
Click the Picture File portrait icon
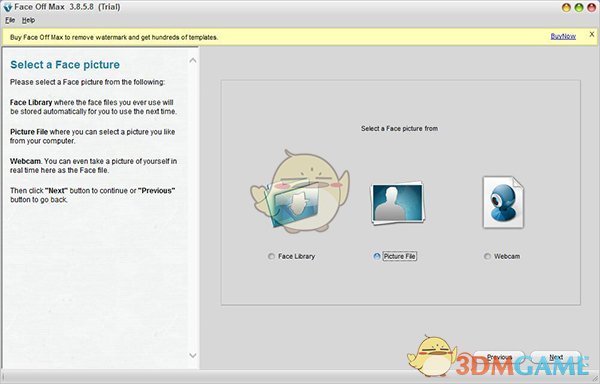coord(398,203)
